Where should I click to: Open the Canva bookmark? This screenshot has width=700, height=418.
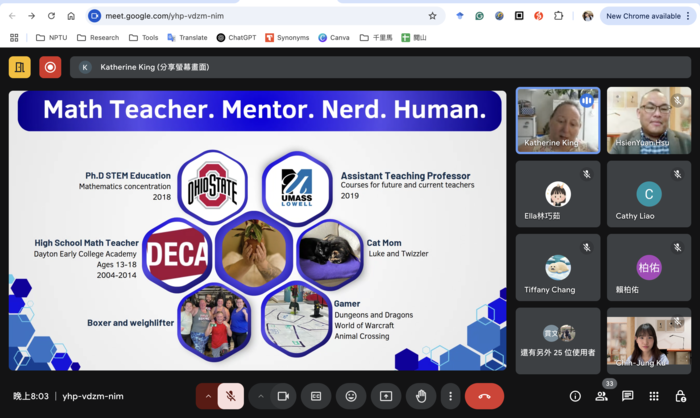(334, 38)
